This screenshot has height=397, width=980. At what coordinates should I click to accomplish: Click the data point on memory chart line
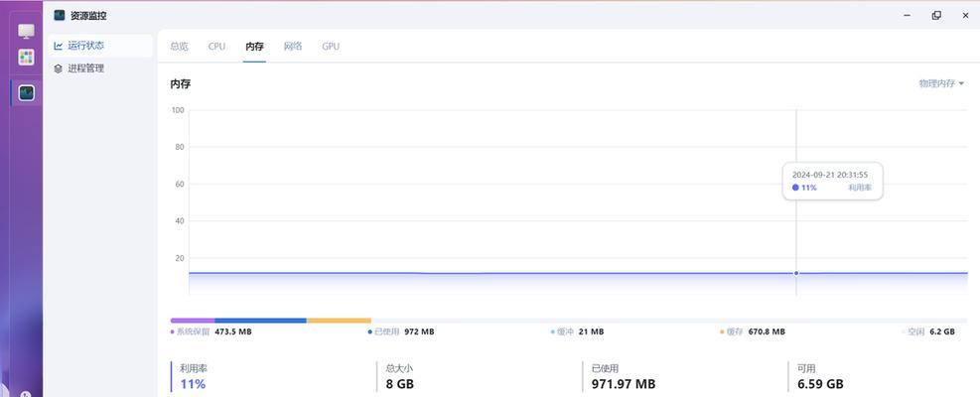pyautogui.click(x=796, y=273)
